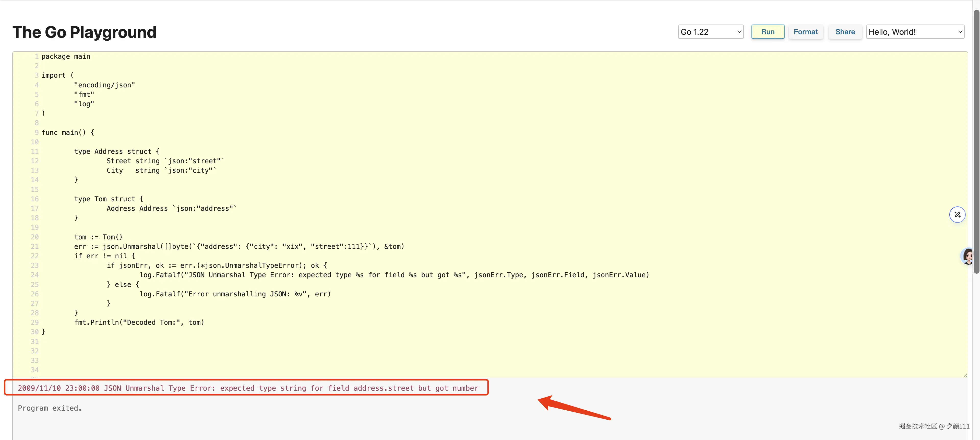This screenshot has width=980, height=440.
Task: Click the Share button
Action: tap(845, 32)
